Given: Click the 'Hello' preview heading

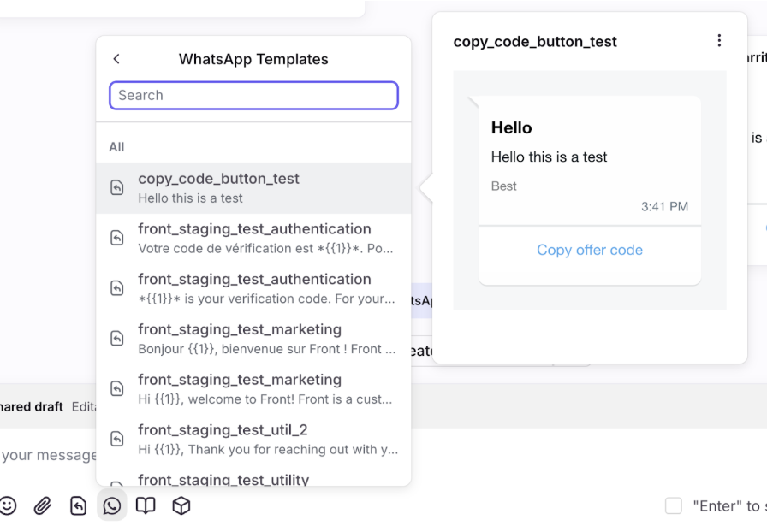Looking at the screenshot, I should [511, 127].
